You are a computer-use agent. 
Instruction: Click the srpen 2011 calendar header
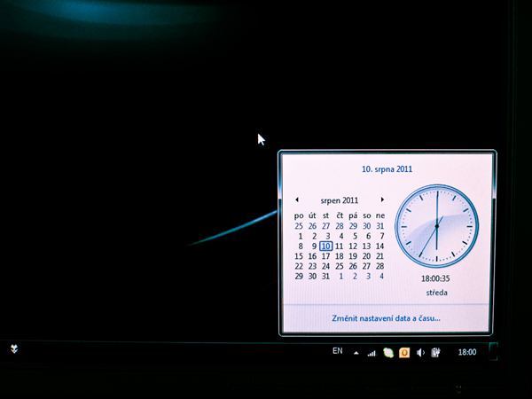[x=340, y=200]
